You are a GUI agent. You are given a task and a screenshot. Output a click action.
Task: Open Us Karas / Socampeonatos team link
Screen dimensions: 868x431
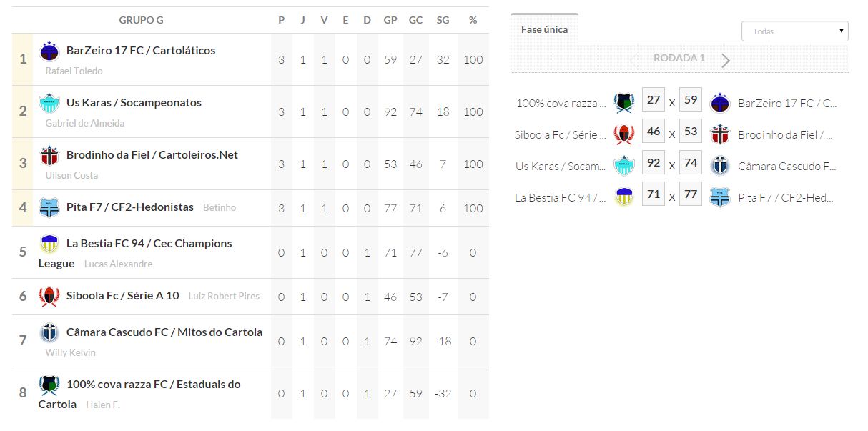tap(134, 103)
